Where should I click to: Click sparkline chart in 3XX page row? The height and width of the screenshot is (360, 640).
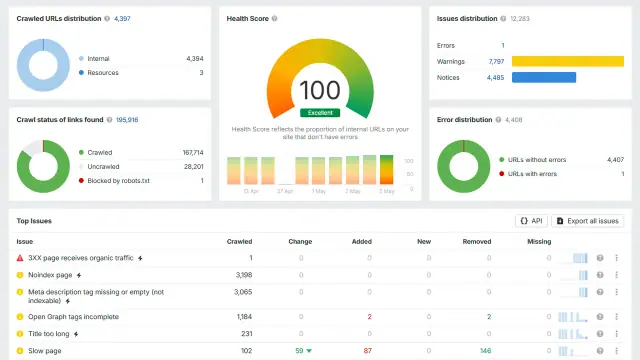point(573,258)
